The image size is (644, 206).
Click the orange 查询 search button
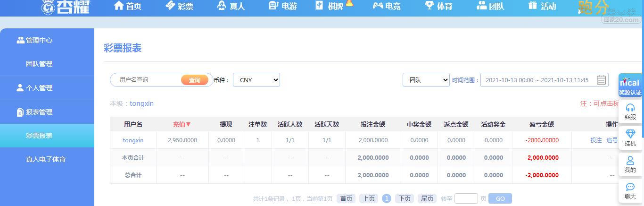[x=195, y=80]
